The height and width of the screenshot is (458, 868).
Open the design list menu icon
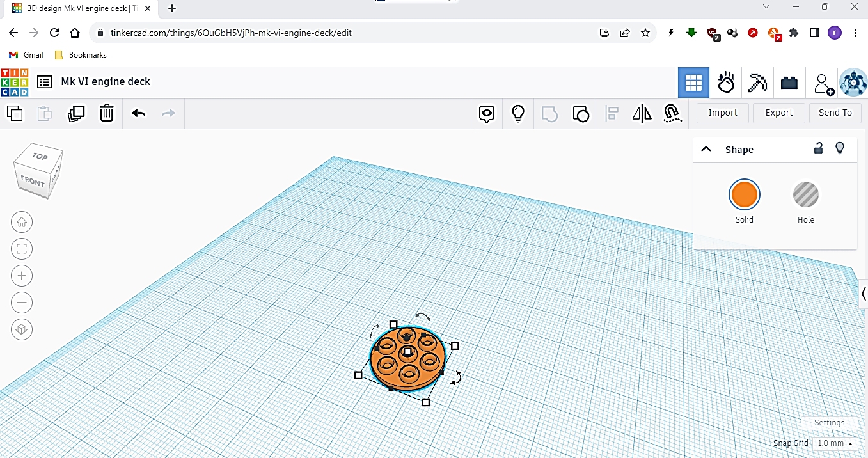(x=44, y=82)
